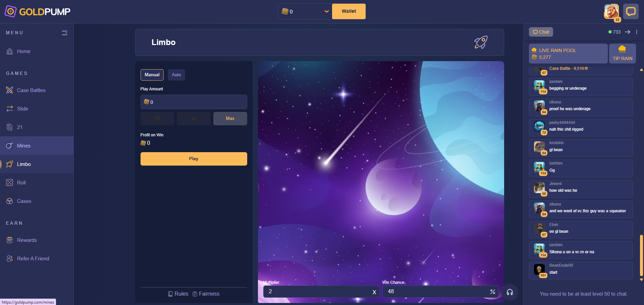Click the 21 cards icon

tap(10, 127)
